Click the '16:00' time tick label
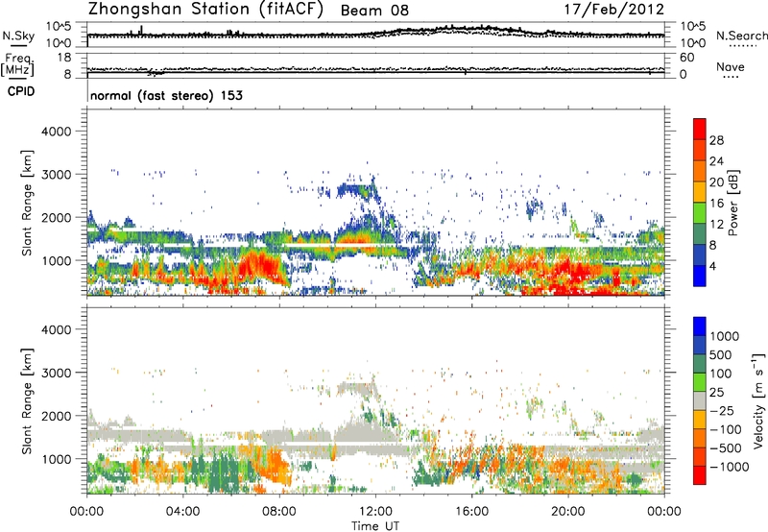This screenshot has width=768, height=532. pyautogui.click(x=472, y=512)
